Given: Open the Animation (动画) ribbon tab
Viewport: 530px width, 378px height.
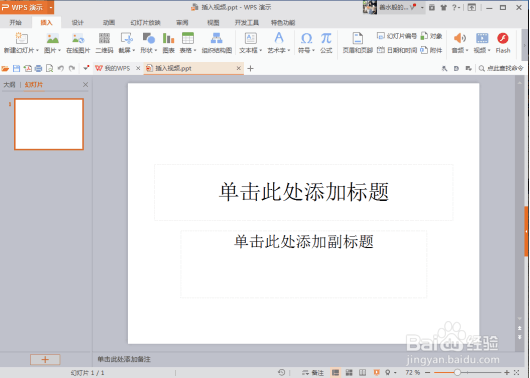Looking at the screenshot, I should click(x=109, y=23).
